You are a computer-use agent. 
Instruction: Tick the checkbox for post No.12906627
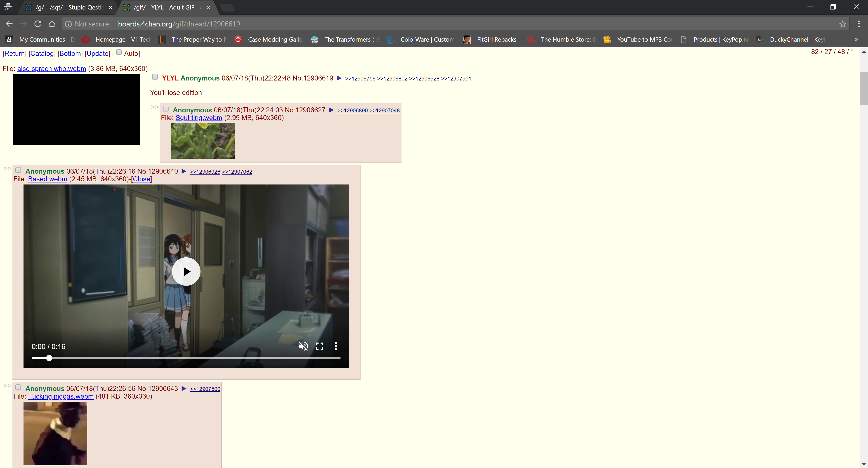tap(166, 109)
